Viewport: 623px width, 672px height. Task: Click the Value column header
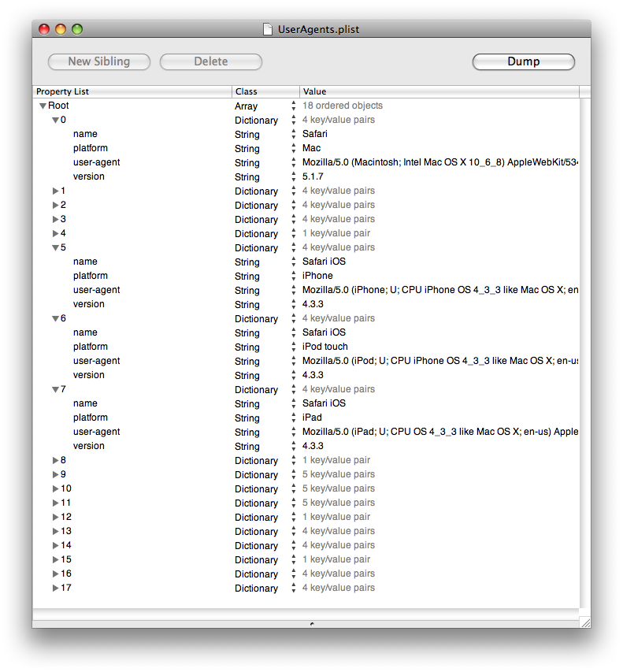pos(439,91)
